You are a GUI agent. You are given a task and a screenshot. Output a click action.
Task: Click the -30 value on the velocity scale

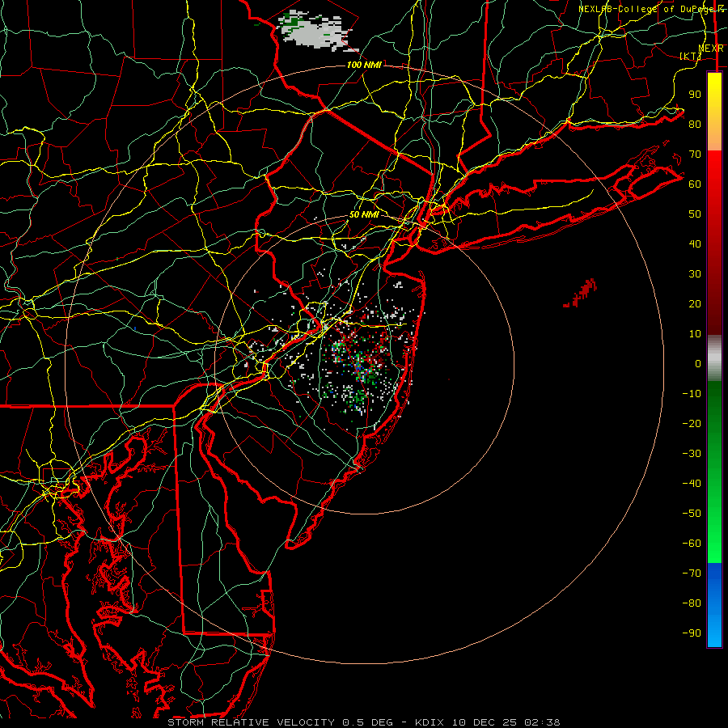coord(692,454)
